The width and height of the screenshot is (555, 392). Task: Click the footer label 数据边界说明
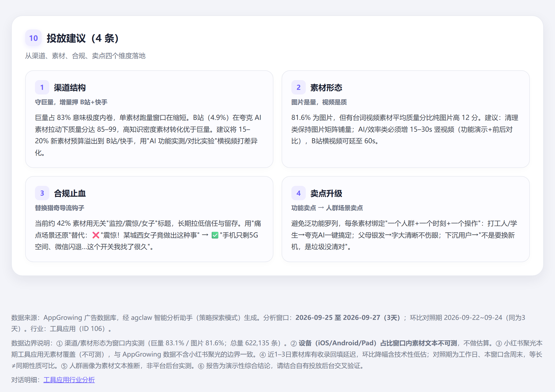(x=31, y=343)
